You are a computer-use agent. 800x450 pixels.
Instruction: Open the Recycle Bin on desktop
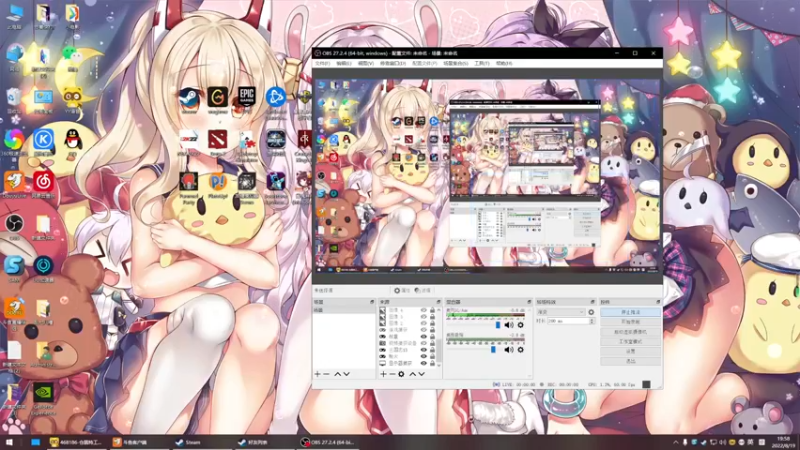tap(14, 97)
